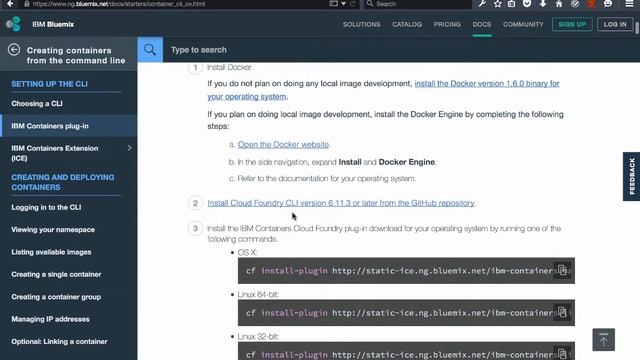The height and width of the screenshot is (360, 640).
Task: Click the striped circle extension icon
Action: [x=575, y=4]
